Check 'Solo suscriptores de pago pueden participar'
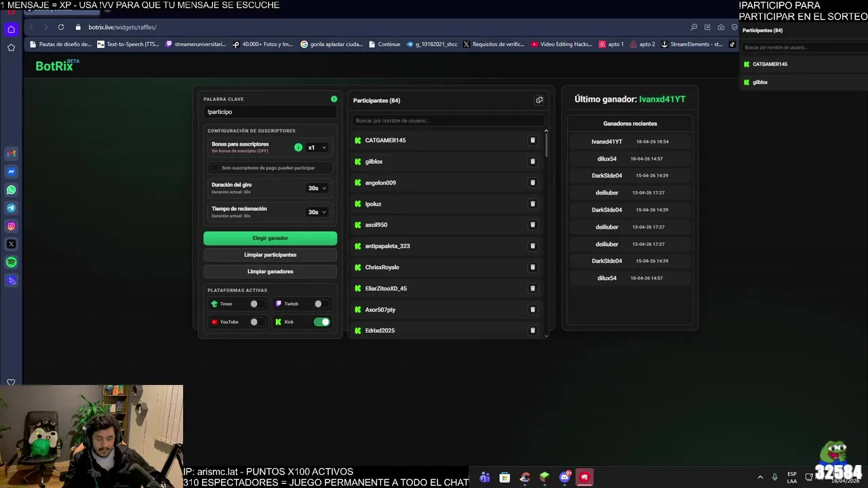Screen dimensions: 868x488 pyautogui.click(x=215, y=167)
